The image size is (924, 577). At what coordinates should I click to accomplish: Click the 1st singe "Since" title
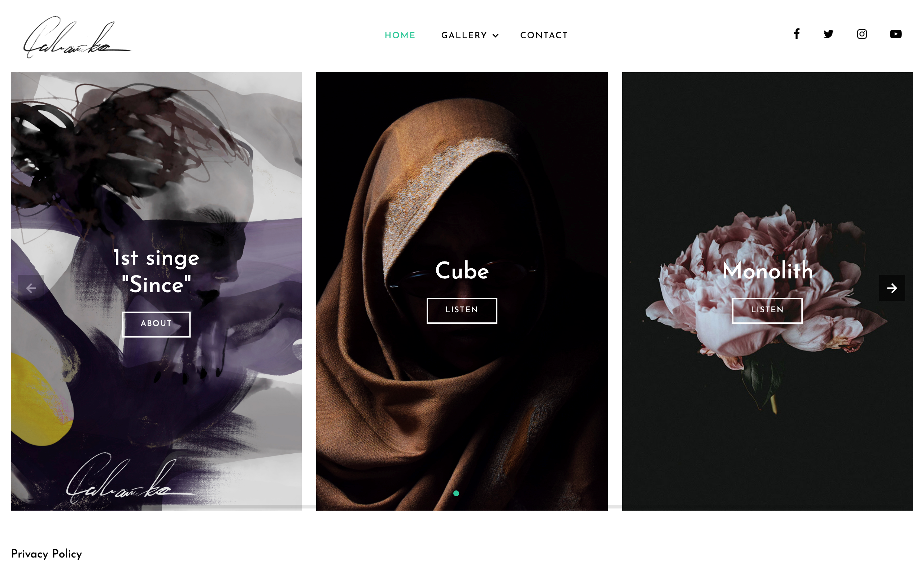pos(156,271)
